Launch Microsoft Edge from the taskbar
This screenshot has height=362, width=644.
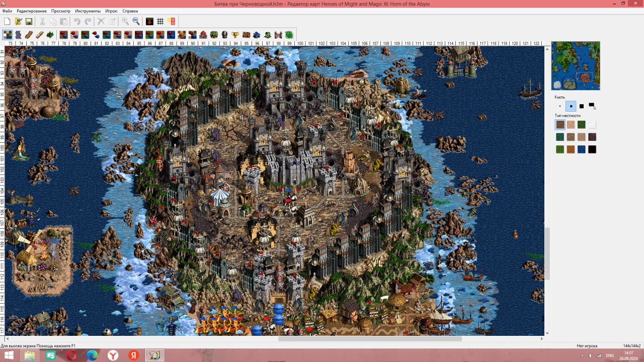92,355
